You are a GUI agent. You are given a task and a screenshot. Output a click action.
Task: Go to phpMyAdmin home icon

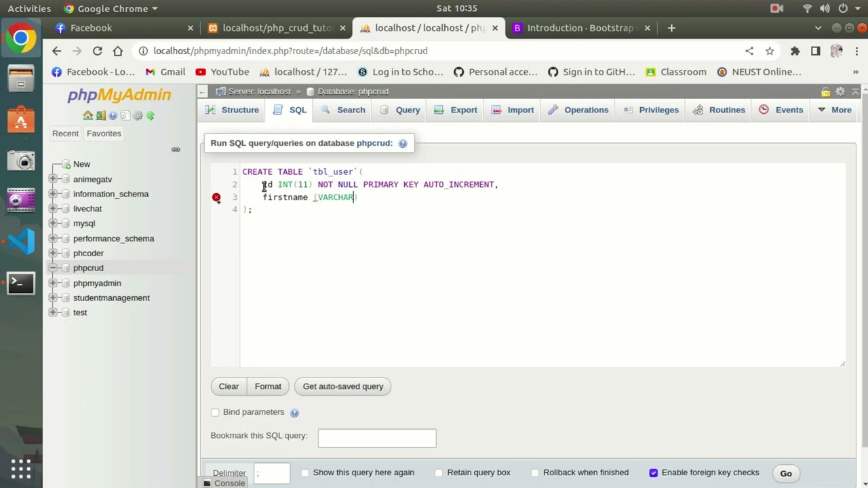[88, 116]
